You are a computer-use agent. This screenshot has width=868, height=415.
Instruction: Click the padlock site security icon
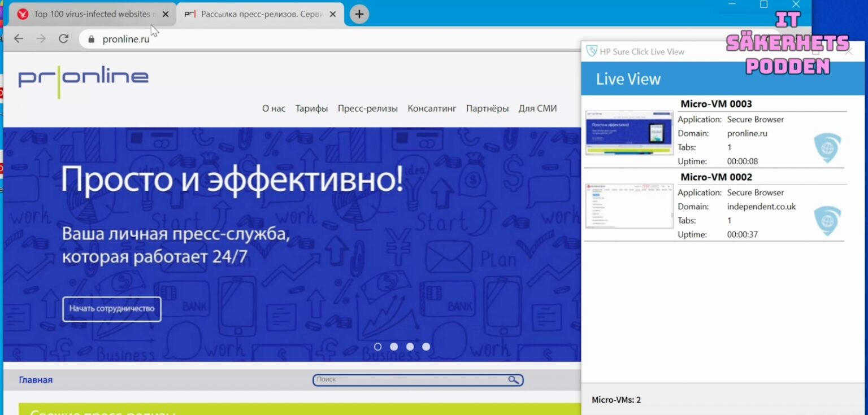pyautogui.click(x=92, y=40)
